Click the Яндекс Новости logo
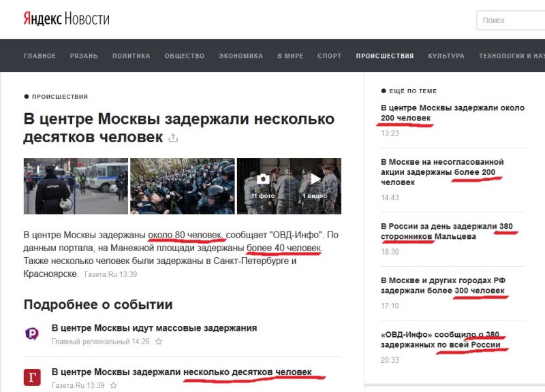 point(66,19)
